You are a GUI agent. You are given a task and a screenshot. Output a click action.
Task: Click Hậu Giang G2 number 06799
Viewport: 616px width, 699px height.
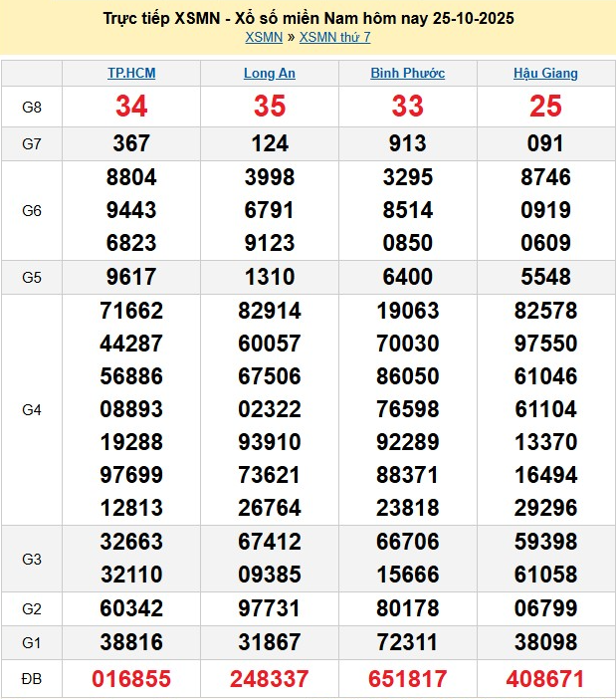pos(545,609)
